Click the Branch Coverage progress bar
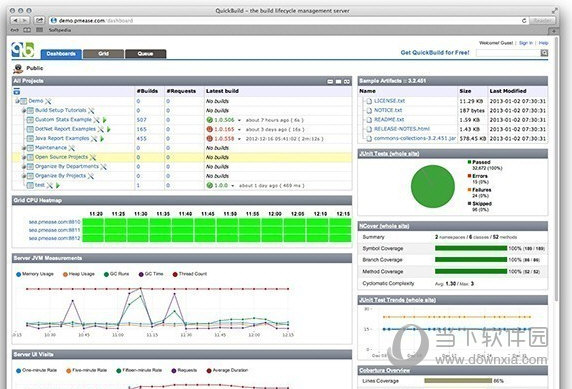Image resolution: width=572 pixels, height=389 pixels. [471, 260]
